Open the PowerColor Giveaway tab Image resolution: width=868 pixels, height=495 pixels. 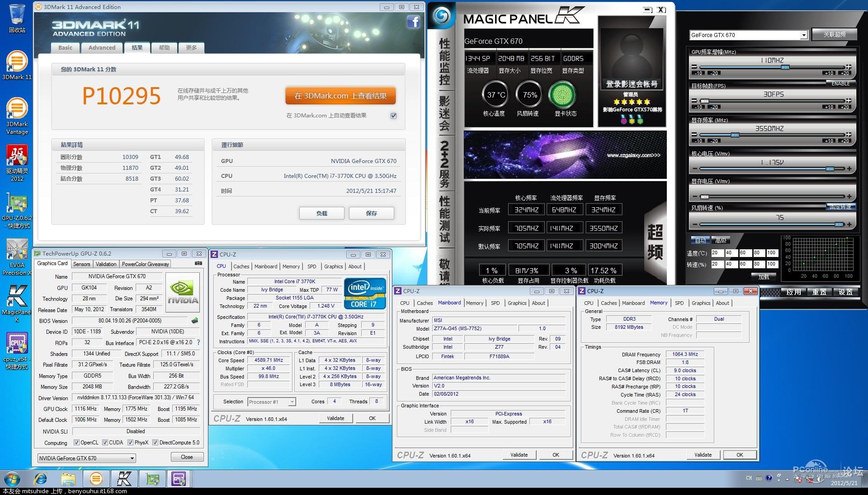coord(145,264)
